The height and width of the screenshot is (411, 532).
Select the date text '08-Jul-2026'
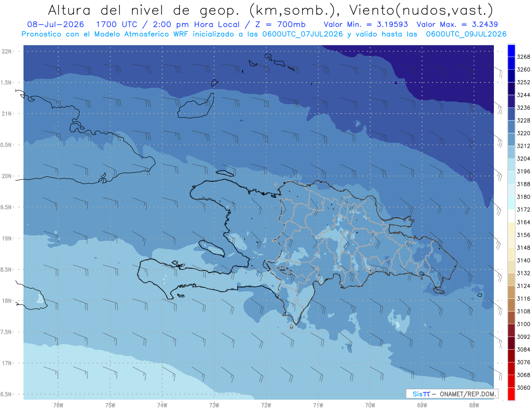tap(55, 24)
